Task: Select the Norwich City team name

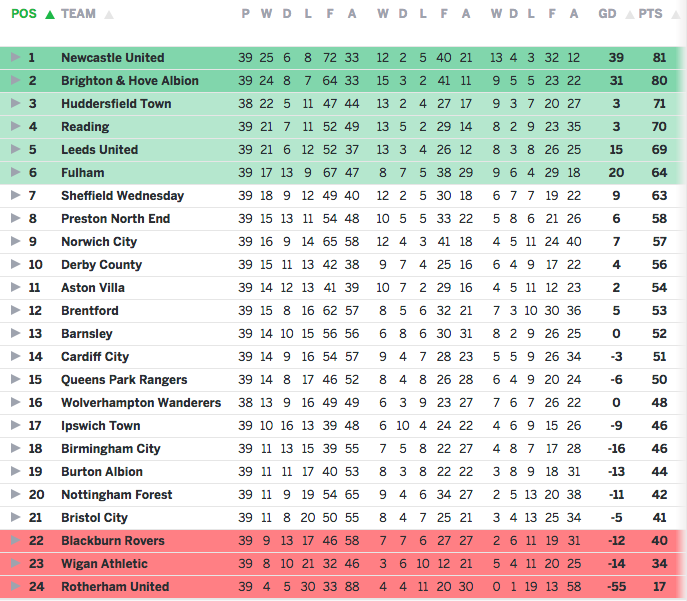Action: 98,242
